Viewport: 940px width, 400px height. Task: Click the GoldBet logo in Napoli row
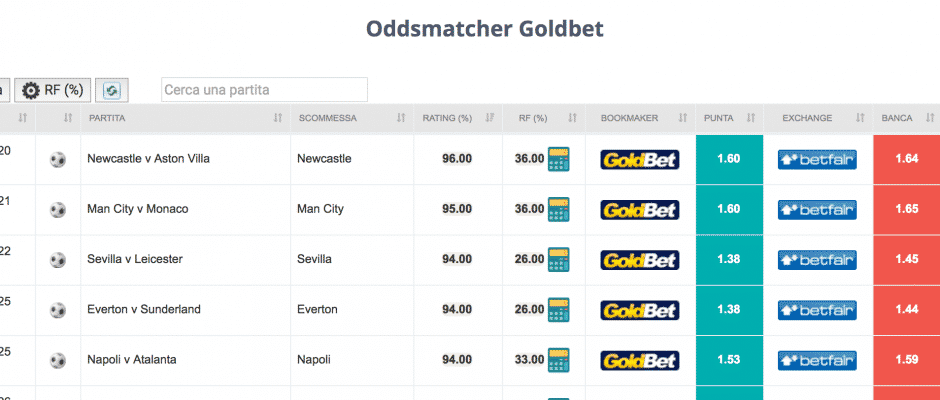pyautogui.click(x=640, y=360)
